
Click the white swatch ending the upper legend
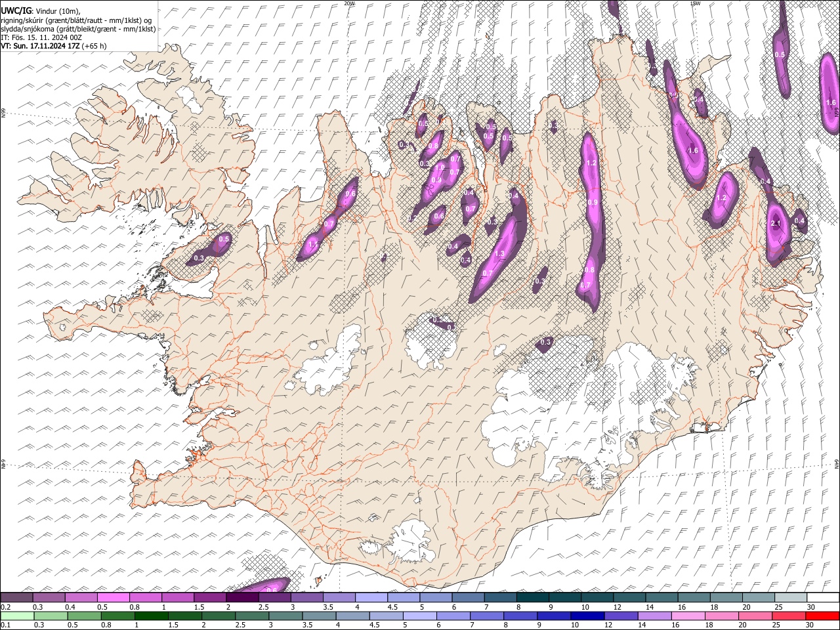[822, 597]
